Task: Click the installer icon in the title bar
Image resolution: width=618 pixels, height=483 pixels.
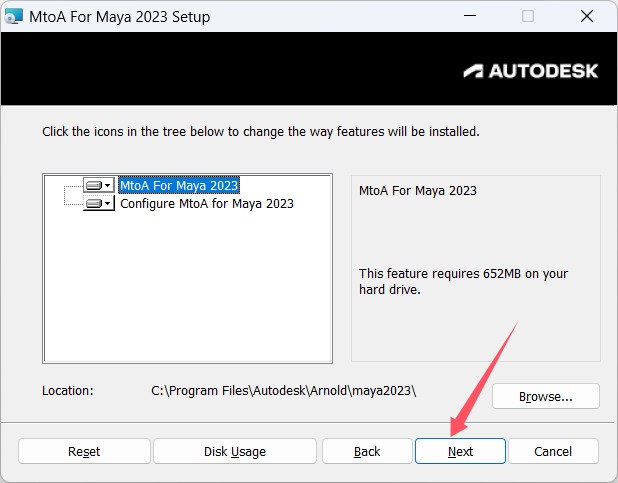Action: pos(14,17)
